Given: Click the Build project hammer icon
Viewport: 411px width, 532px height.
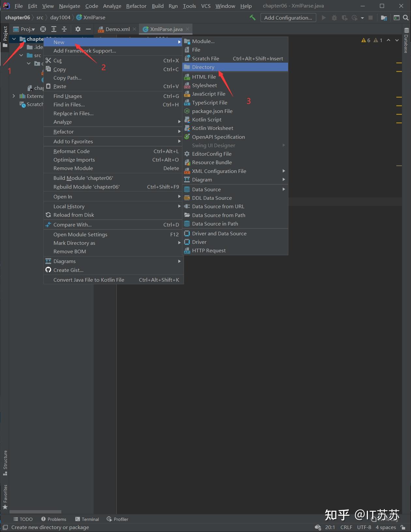Looking at the screenshot, I should click(x=252, y=18).
